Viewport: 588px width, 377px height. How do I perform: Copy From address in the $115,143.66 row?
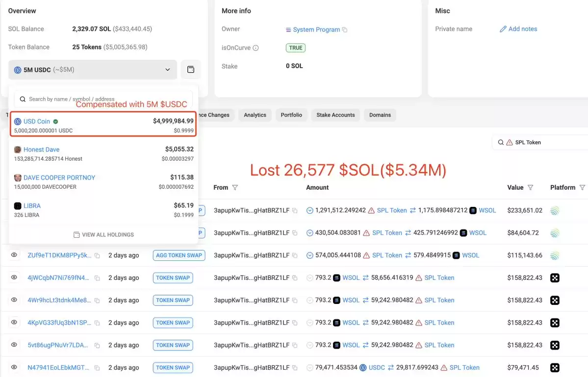coord(295,255)
